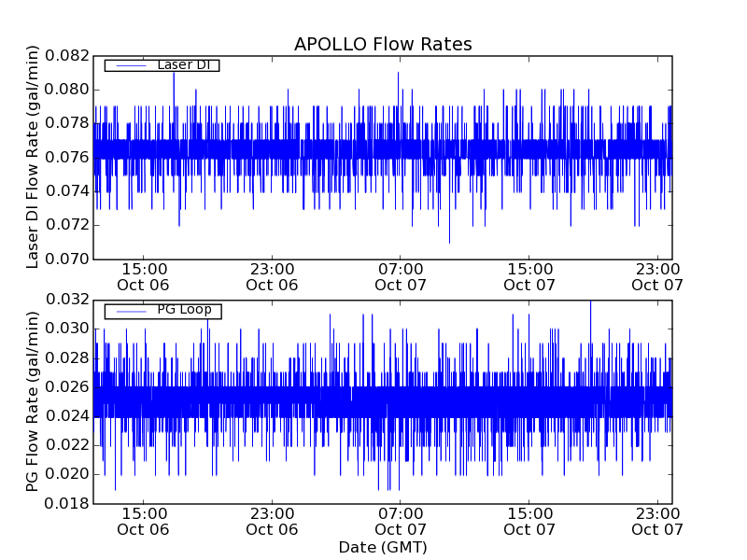Click bottom plot's 15:00 Oct 06 tick label

coord(143,521)
